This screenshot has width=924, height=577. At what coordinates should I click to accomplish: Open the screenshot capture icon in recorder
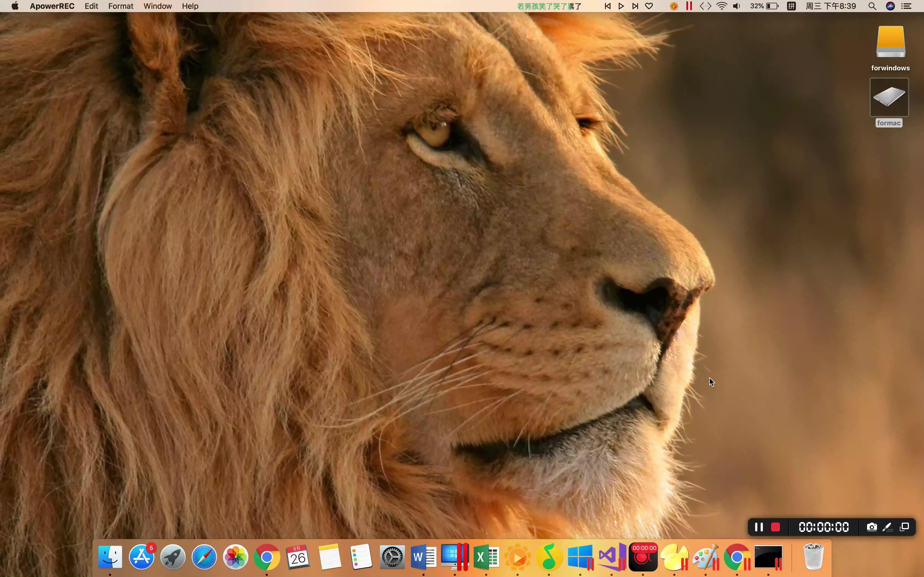(x=870, y=526)
